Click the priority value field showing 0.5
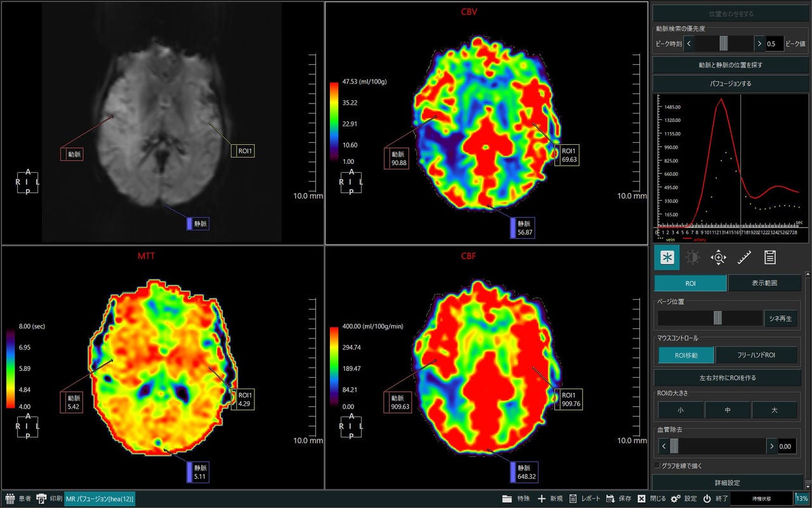Image resolution: width=812 pixels, height=508 pixels. point(774,44)
